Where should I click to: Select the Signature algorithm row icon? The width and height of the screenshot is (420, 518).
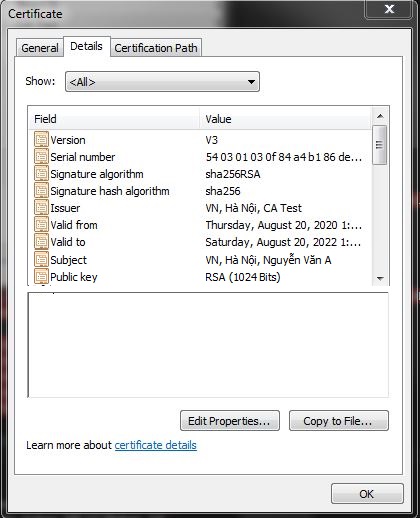[41, 174]
